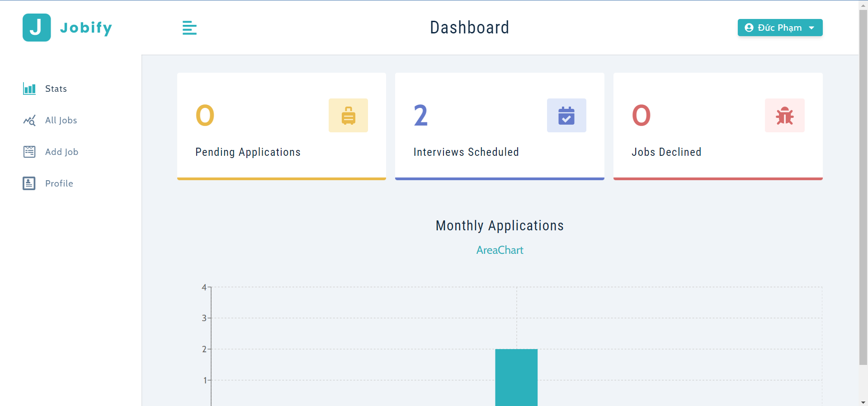Click the Jobify J logo icon
The image size is (868, 406).
[x=37, y=28]
